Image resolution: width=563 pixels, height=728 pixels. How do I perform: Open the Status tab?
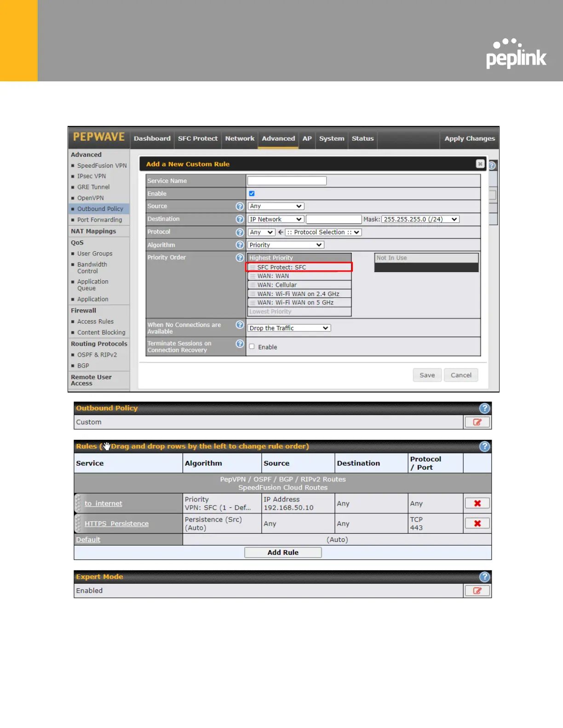363,138
